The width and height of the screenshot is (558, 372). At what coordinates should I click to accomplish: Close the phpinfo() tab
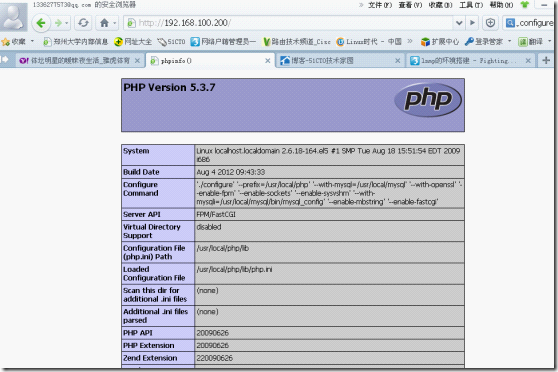(x=268, y=61)
